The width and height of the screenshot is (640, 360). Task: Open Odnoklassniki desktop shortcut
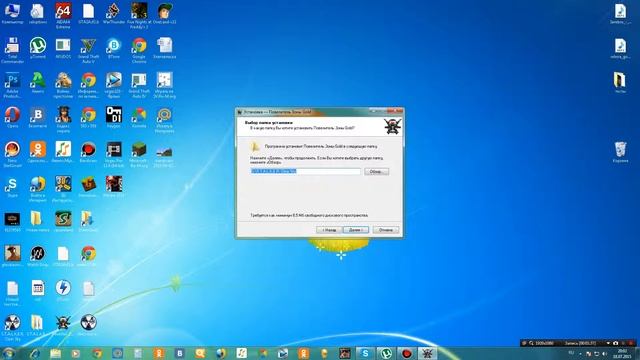point(38,152)
